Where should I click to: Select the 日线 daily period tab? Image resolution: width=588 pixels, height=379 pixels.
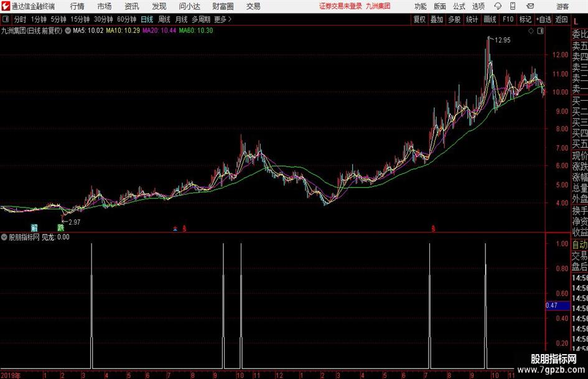pos(147,19)
